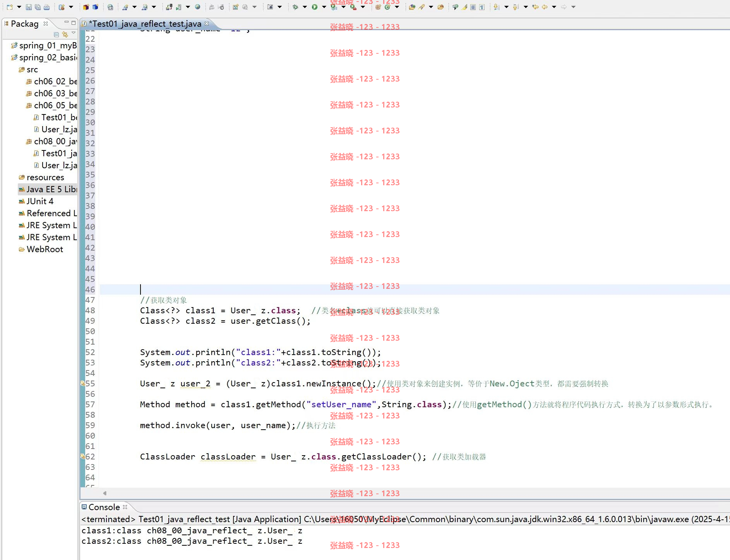730x560 pixels.
Task: Toggle Show Whitespace Characters pilcrow
Action: [x=482, y=7]
